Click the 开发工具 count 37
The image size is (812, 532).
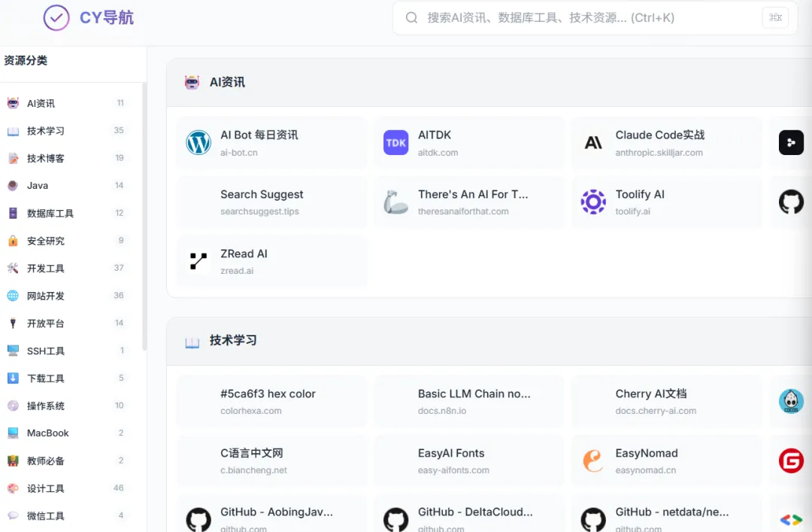119,268
